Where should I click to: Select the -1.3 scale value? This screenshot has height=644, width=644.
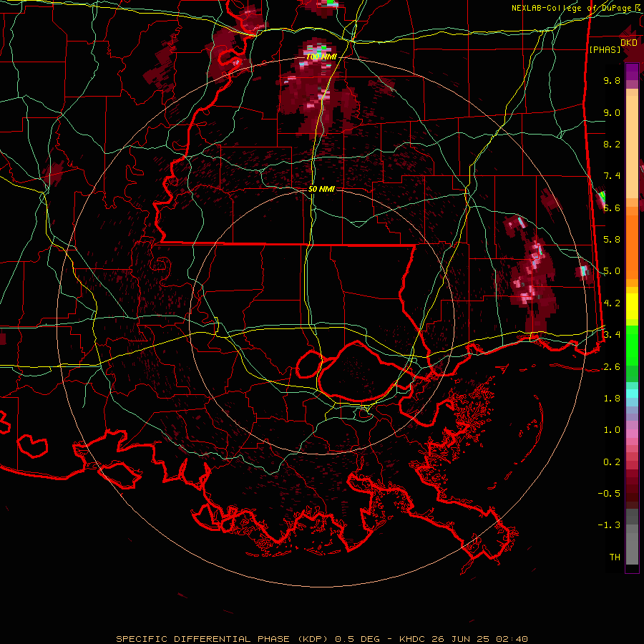[x=609, y=525]
